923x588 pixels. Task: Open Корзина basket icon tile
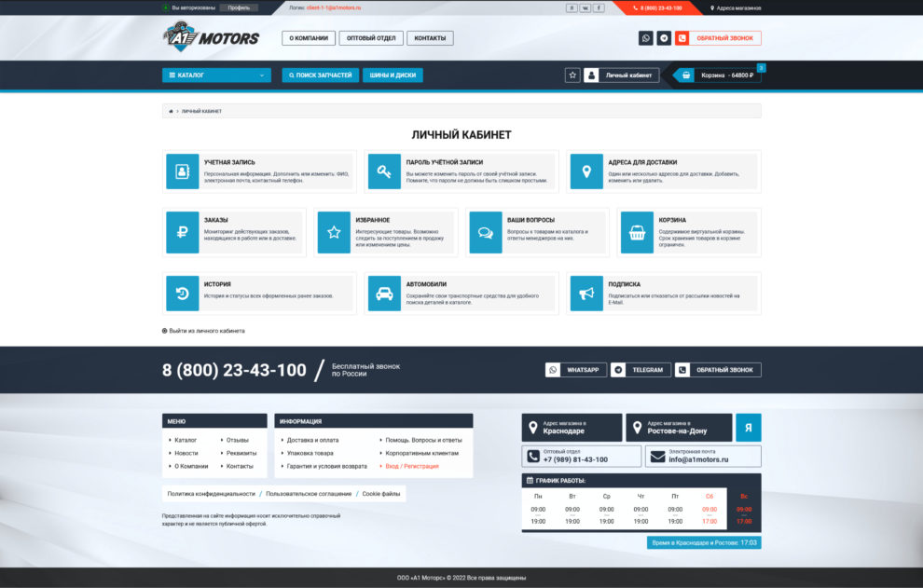(637, 232)
